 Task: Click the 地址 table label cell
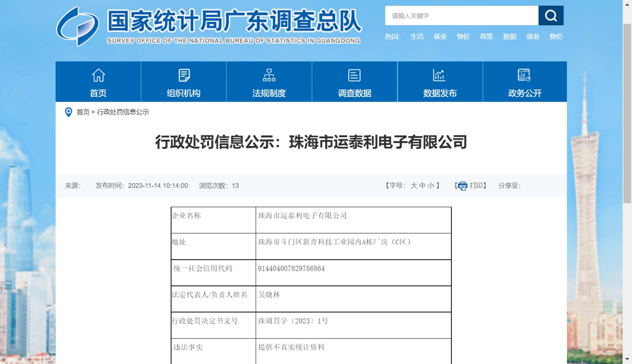click(213, 247)
